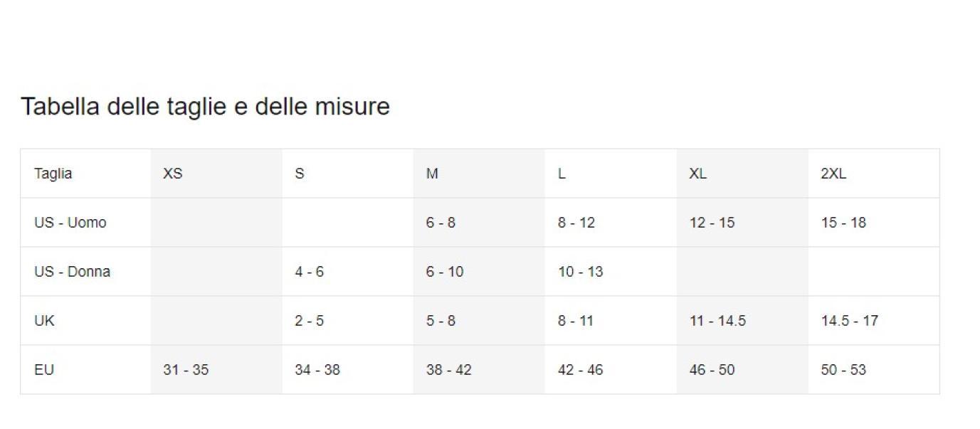Click the EU row label
This screenshot has width=980, height=429.
(85, 370)
